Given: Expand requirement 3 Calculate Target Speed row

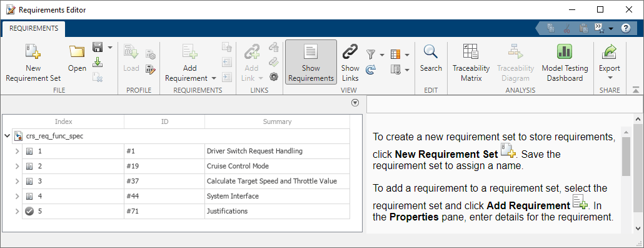Looking at the screenshot, I should (x=17, y=182).
